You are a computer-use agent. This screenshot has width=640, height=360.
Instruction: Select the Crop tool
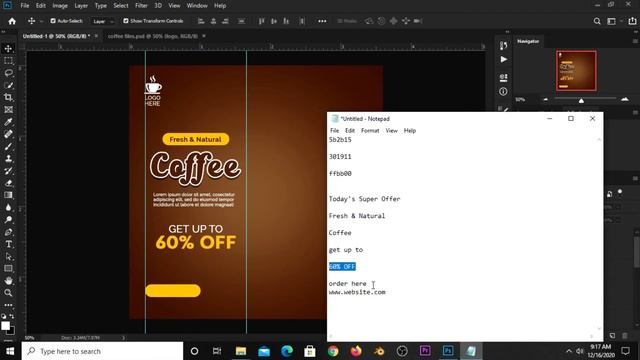pos(8,98)
